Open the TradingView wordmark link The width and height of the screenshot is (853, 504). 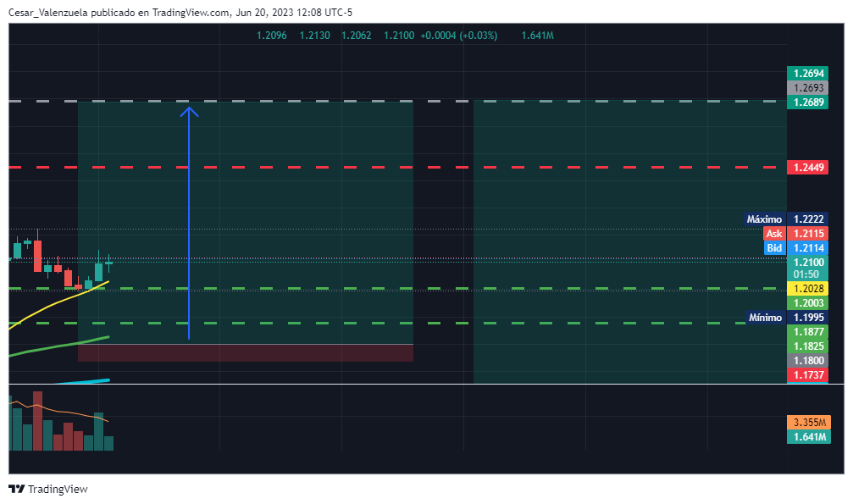(x=58, y=489)
